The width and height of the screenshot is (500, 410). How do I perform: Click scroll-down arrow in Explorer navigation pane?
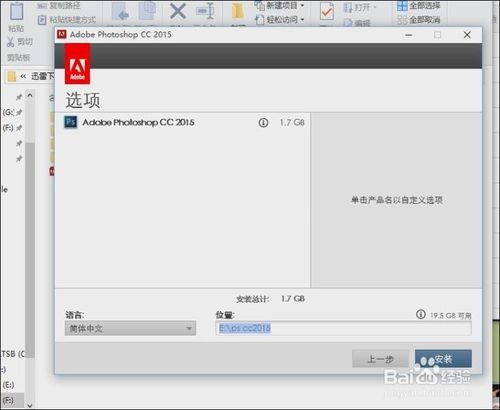(30, 405)
